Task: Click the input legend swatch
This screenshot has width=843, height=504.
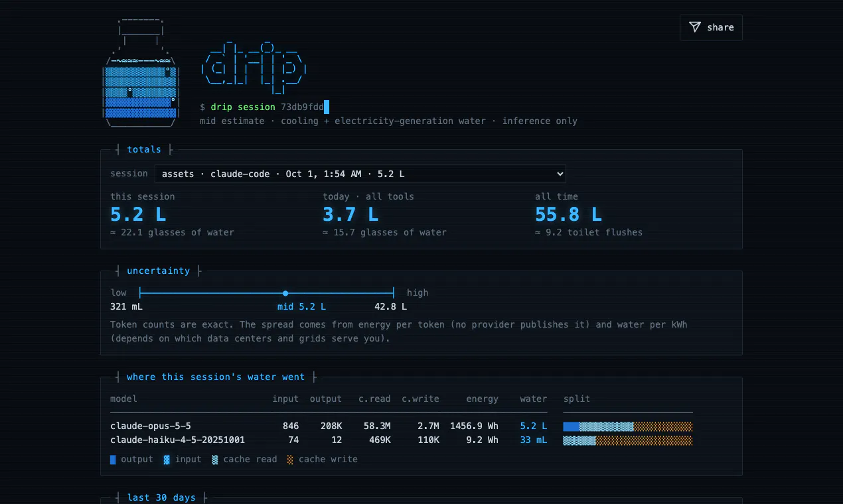Action: pos(167,460)
